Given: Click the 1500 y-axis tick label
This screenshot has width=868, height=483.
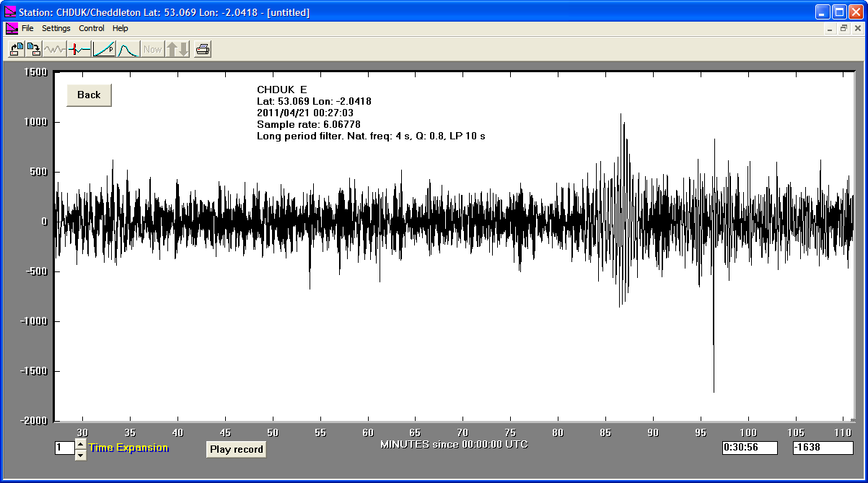Looking at the screenshot, I should click(36, 71).
